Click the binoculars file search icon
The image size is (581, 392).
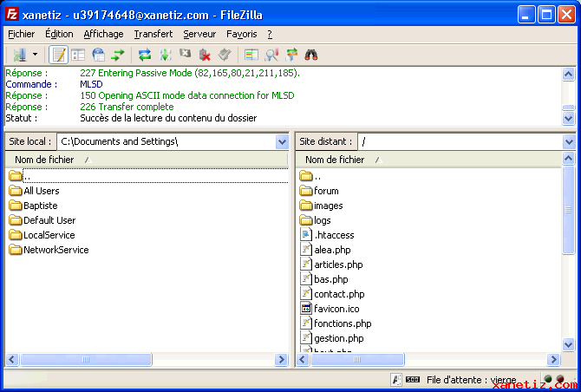(311, 55)
